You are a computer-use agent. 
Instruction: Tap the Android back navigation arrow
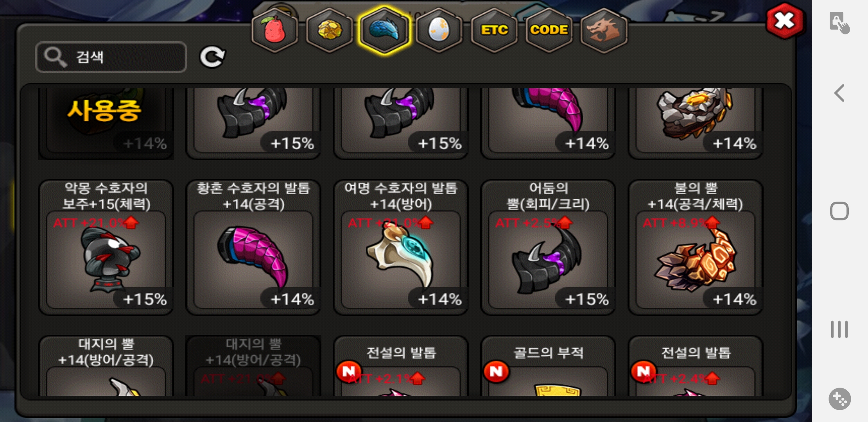tap(839, 93)
